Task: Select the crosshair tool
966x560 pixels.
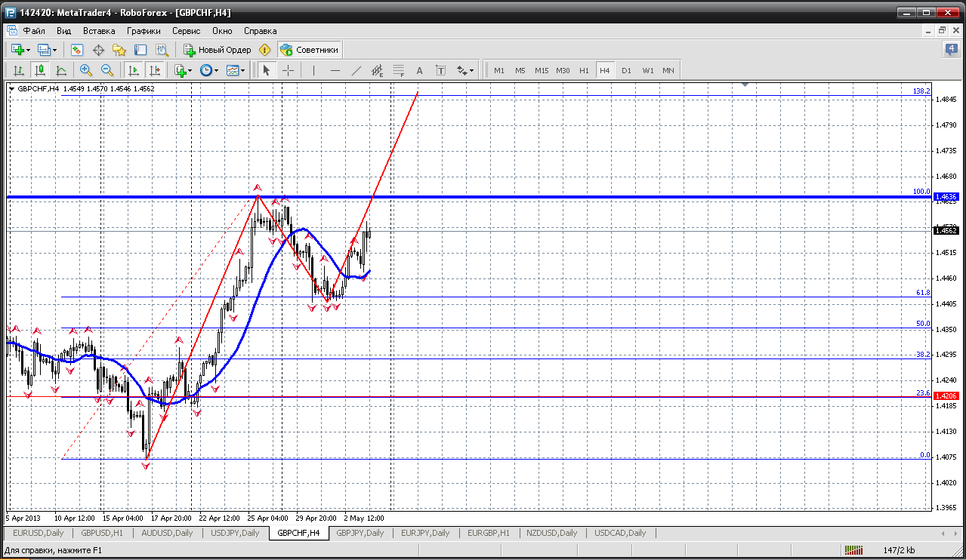Action: click(288, 70)
